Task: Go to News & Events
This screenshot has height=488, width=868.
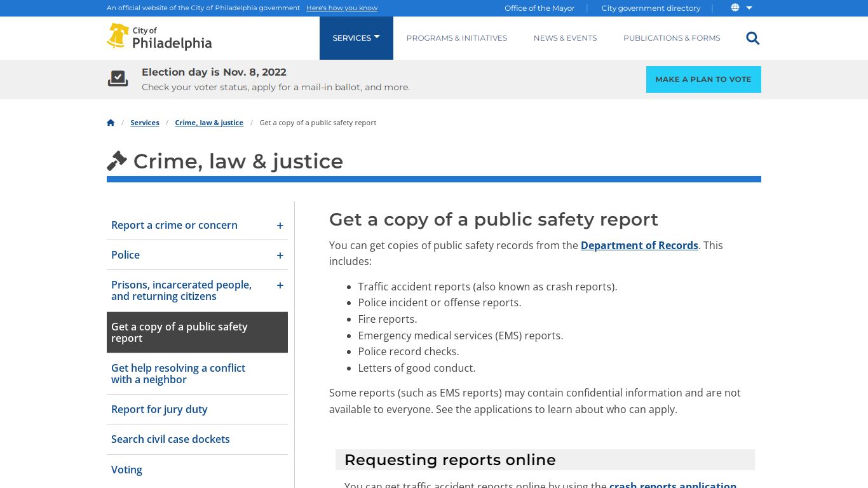Action: (x=565, y=38)
